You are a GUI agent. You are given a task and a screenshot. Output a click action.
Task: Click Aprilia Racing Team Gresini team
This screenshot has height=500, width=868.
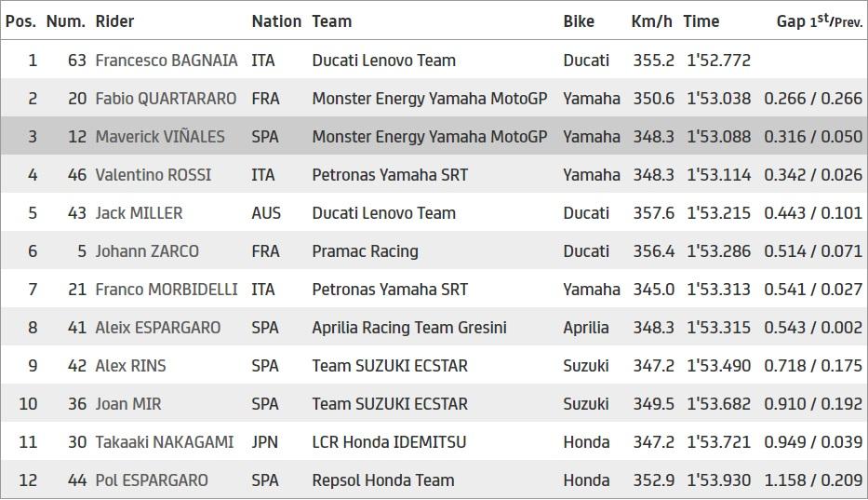(409, 328)
